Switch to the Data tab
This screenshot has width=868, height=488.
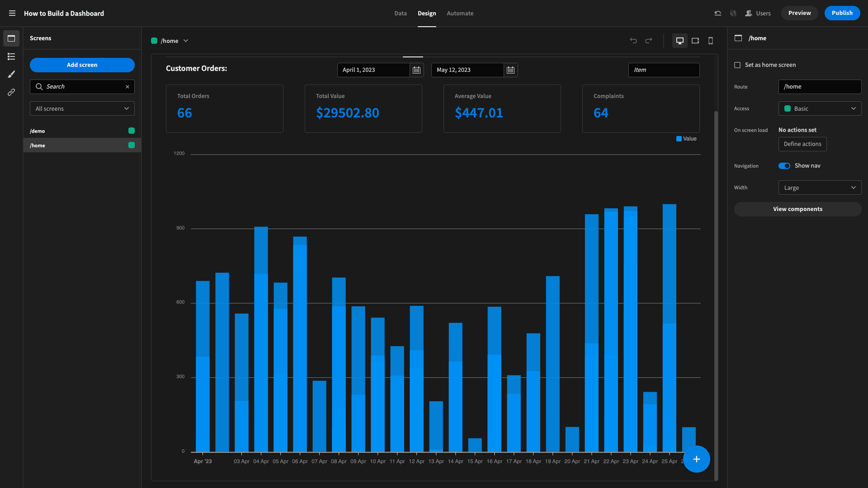401,13
